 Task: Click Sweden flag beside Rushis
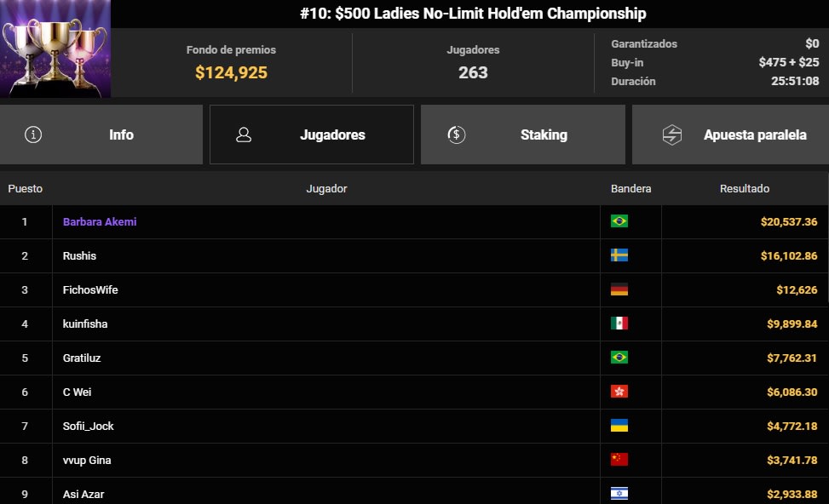click(621, 255)
